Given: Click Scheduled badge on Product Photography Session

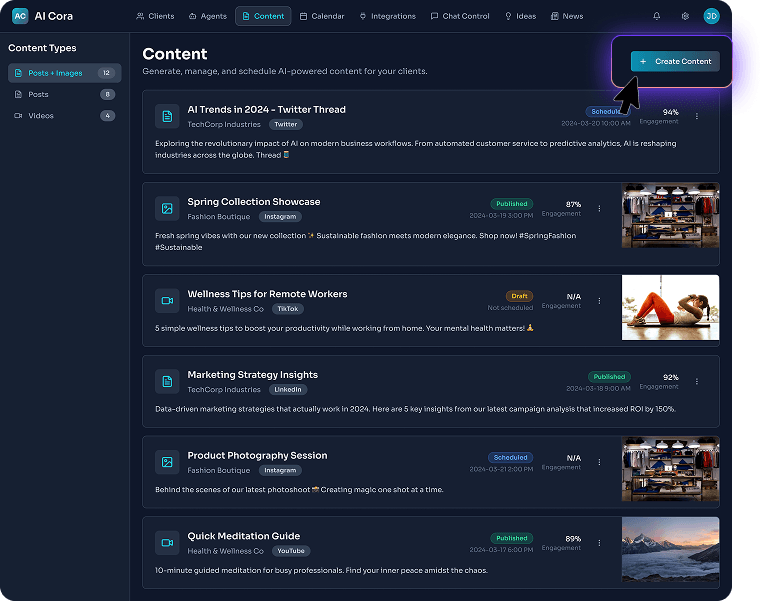Looking at the screenshot, I should [510, 457].
